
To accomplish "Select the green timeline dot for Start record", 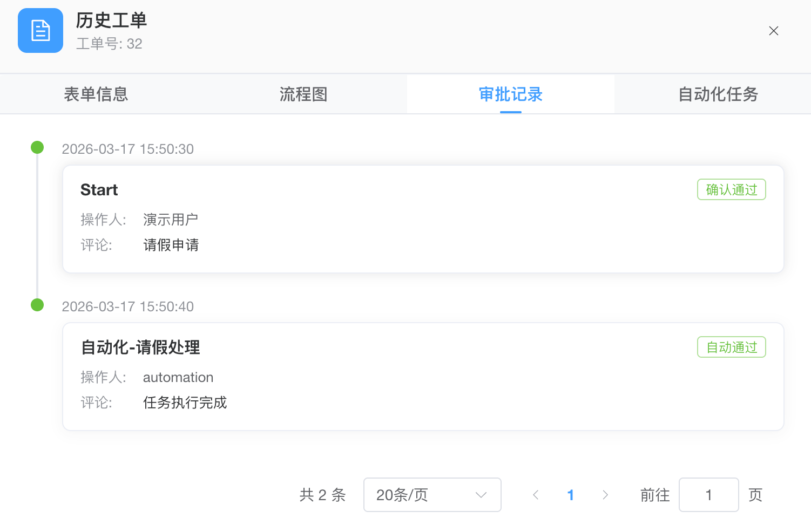I will coord(37,147).
